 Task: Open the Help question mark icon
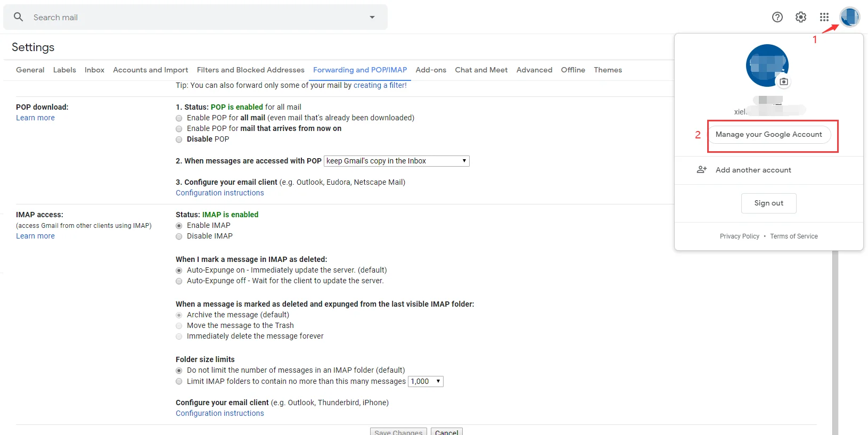point(777,17)
